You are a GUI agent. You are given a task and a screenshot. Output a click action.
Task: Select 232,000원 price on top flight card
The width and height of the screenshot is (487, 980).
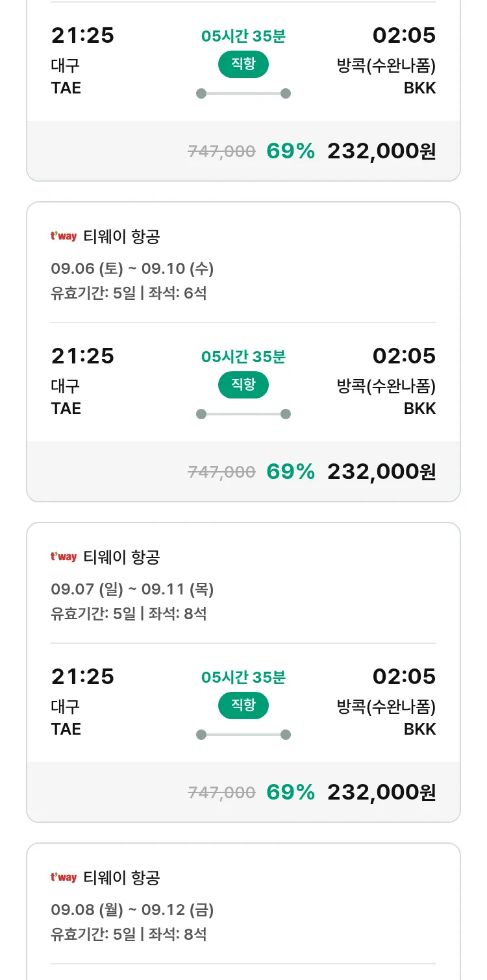coord(381,151)
